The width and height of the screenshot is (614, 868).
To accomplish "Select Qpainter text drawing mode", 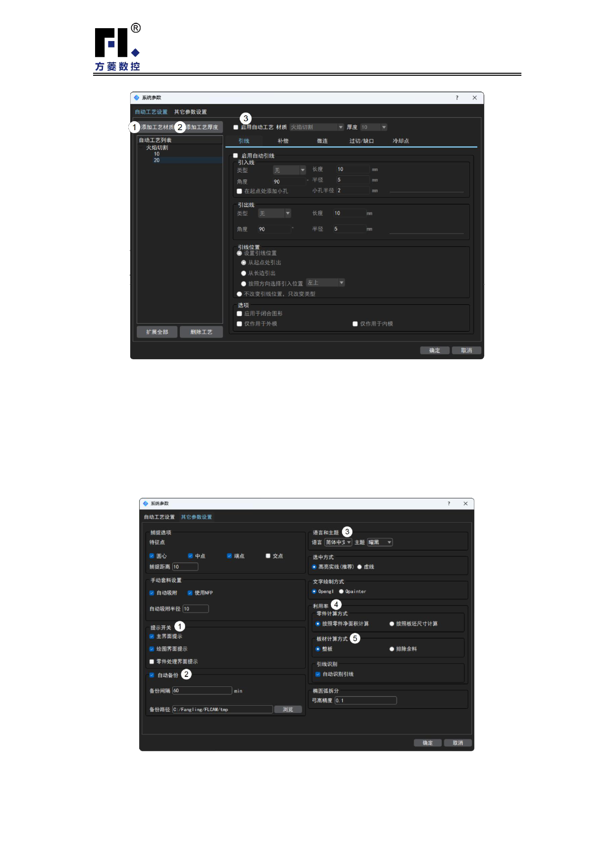I will click(x=341, y=591).
